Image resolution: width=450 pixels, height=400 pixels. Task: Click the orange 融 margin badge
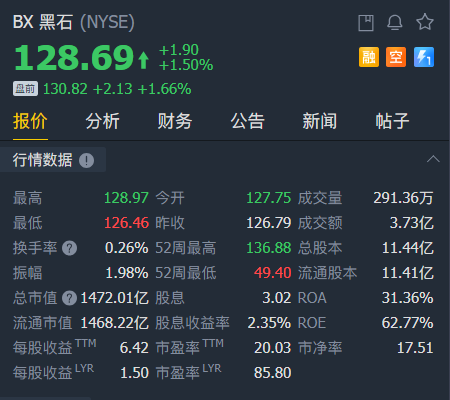369,57
